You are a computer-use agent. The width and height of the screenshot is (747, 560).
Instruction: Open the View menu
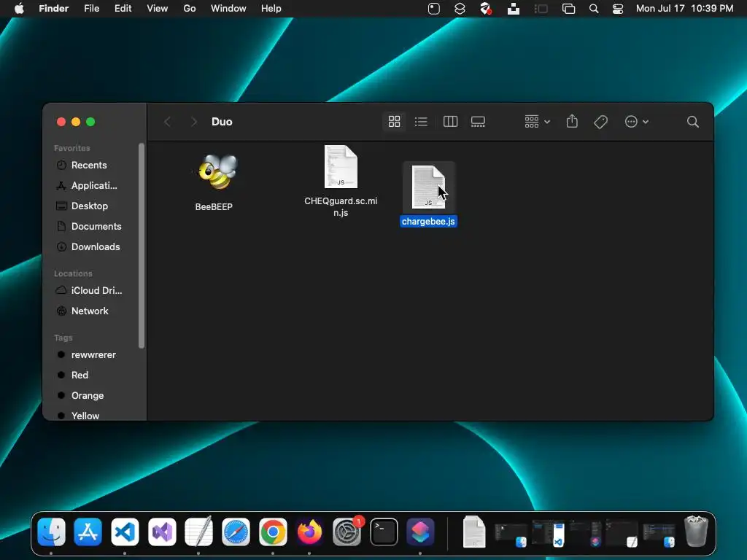[x=158, y=9]
